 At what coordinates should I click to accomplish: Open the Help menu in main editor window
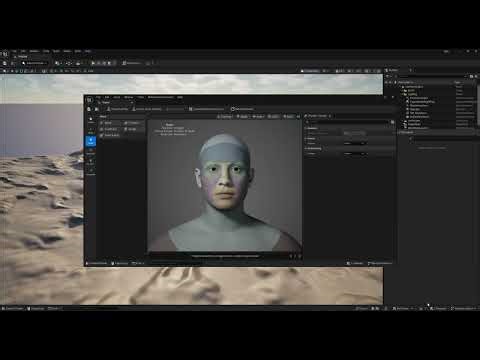pyautogui.click(x=88, y=51)
